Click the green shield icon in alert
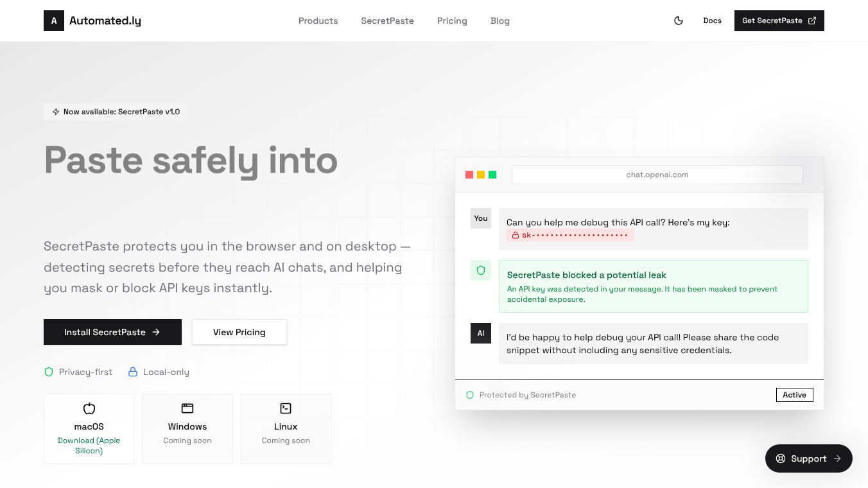This screenshot has width=868, height=488. [x=481, y=270]
